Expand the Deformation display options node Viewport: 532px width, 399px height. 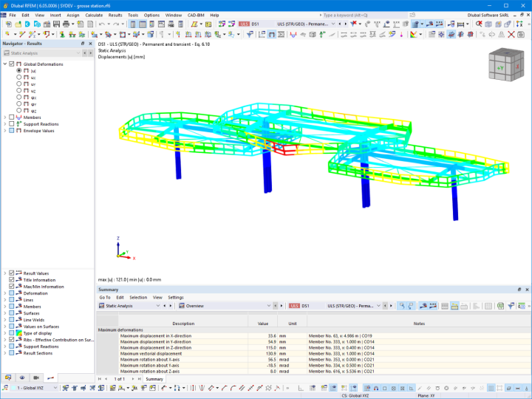tap(5, 293)
